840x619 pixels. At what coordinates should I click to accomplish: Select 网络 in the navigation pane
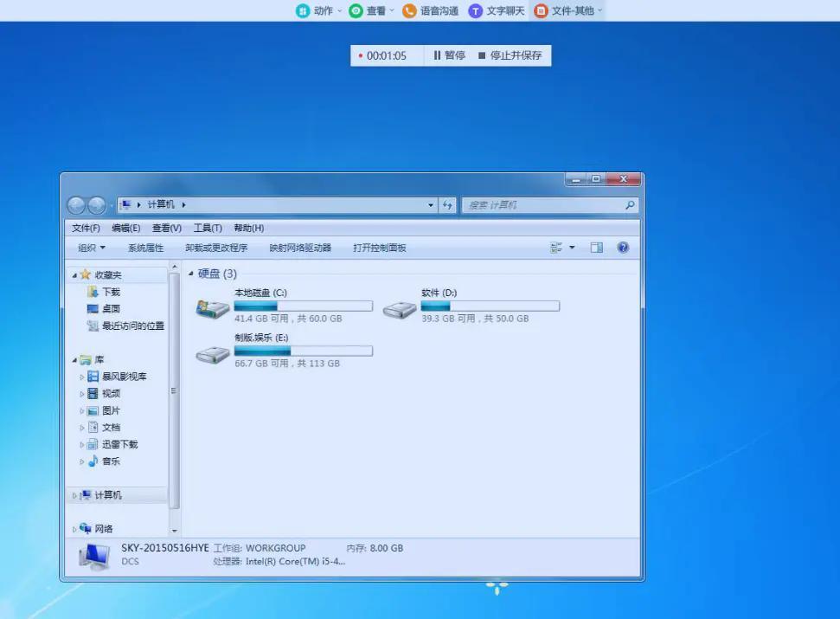tap(104, 529)
